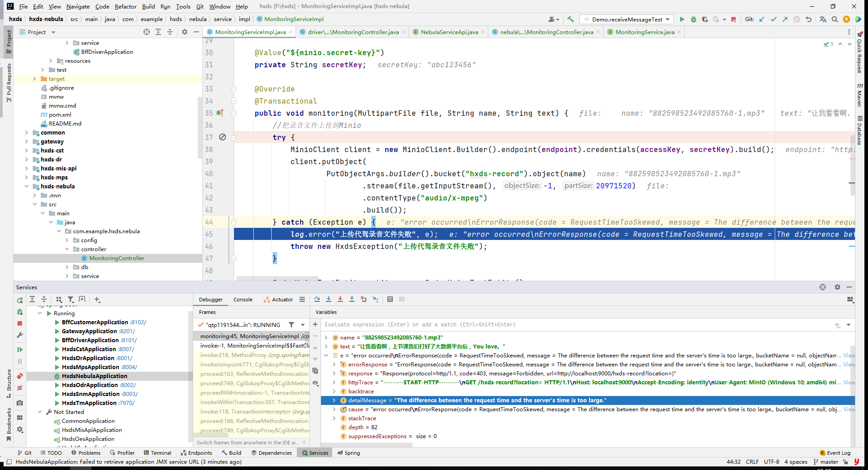Open View Breakpoints double red dot icon
868x470 pixels.
tap(20, 376)
